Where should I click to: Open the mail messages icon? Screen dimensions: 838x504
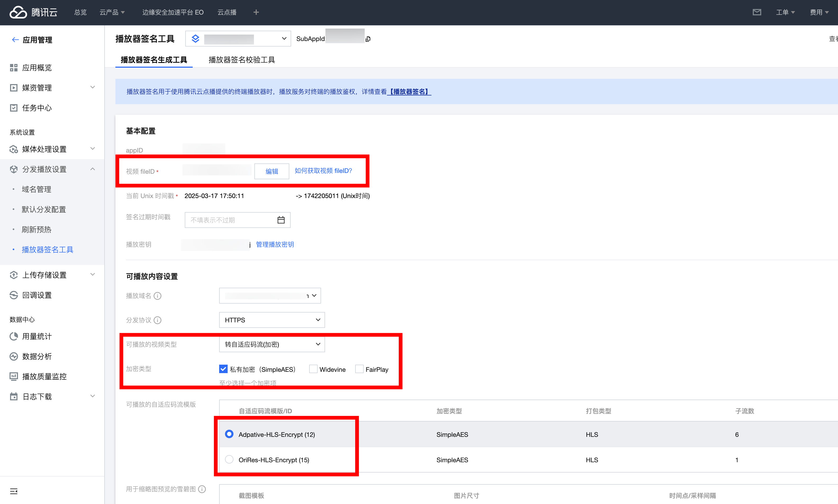(757, 12)
